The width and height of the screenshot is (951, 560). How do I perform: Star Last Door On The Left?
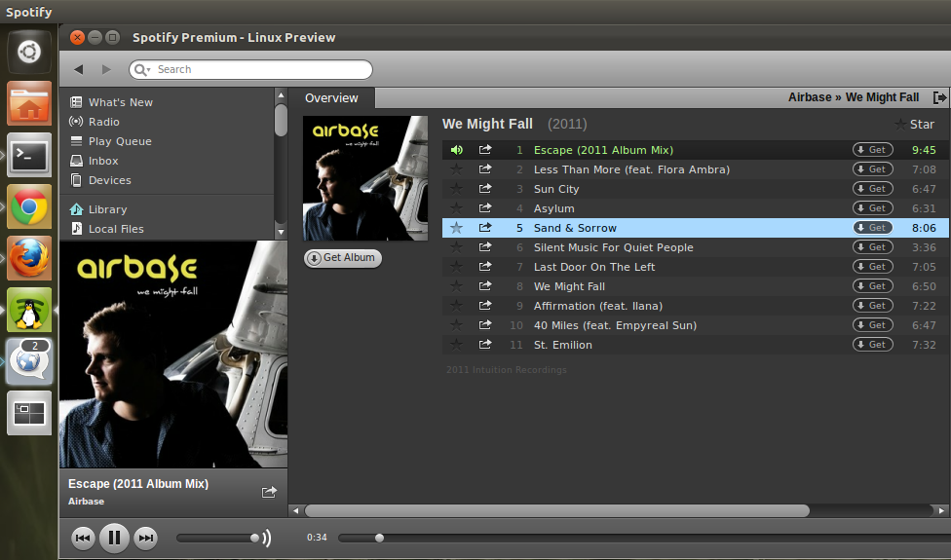[457, 267]
